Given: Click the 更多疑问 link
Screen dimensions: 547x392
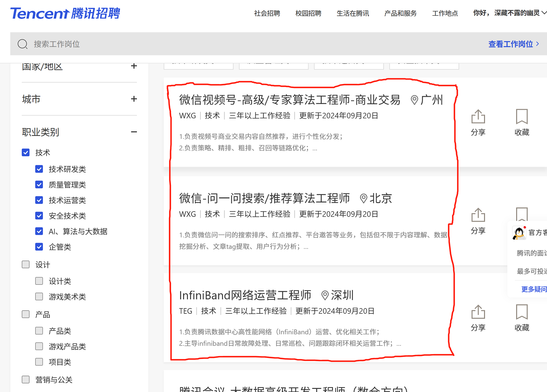Looking at the screenshot, I should 534,289.
